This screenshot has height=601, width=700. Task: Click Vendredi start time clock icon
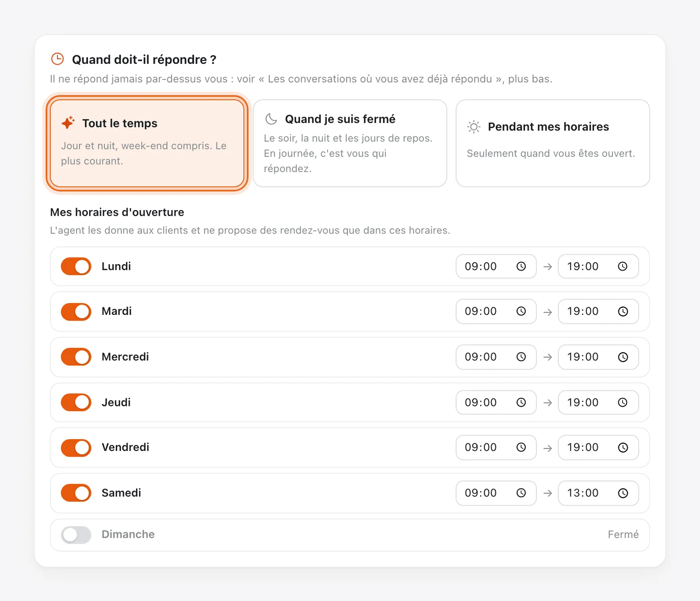click(x=521, y=447)
